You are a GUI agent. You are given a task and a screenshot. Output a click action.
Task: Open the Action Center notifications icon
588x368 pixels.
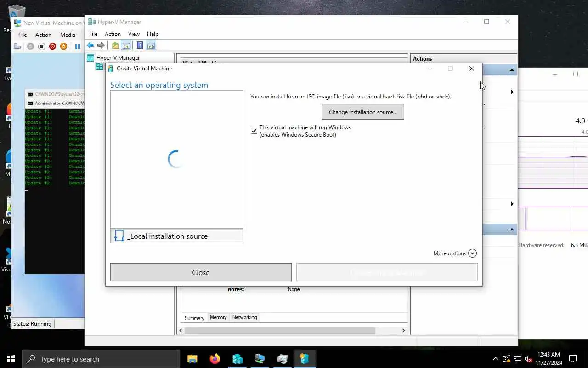573,359
